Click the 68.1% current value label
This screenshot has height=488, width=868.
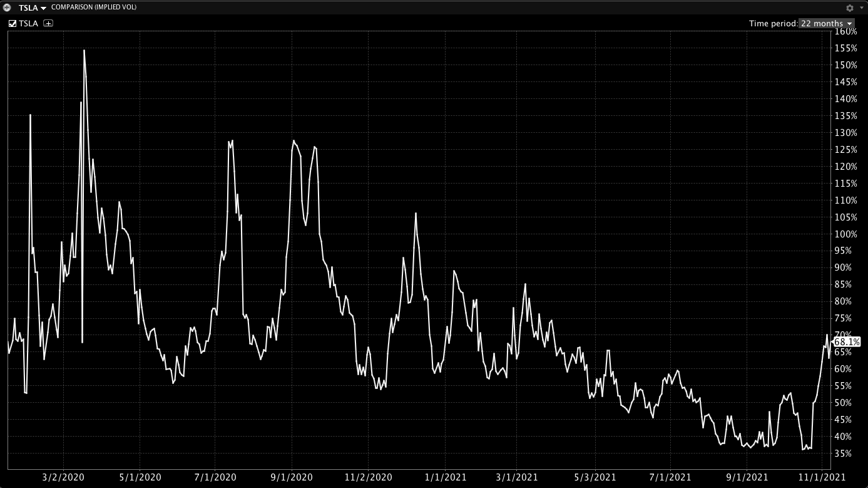click(x=847, y=342)
